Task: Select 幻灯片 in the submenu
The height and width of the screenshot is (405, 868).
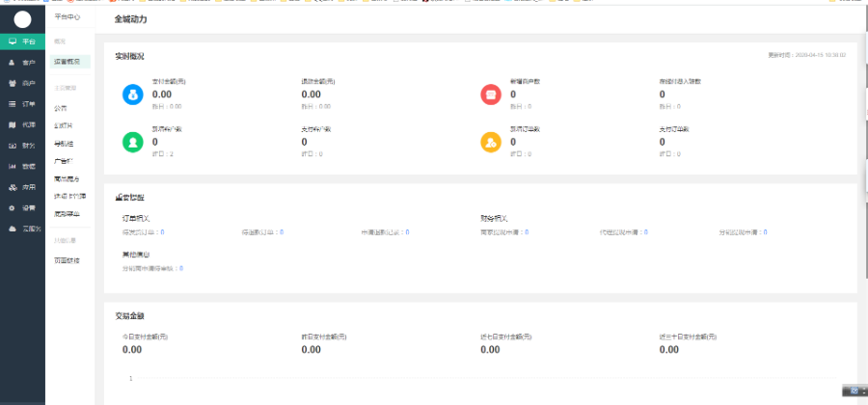Action: (x=63, y=126)
